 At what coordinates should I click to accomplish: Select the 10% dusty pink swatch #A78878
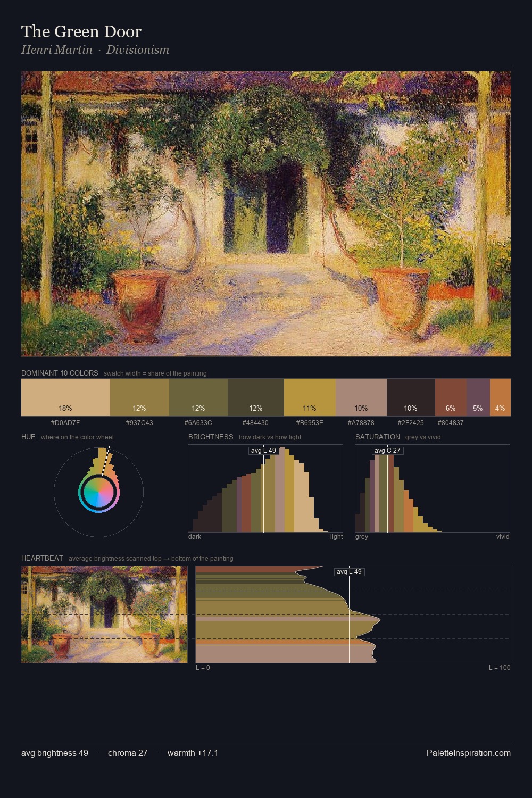[361, 397]
